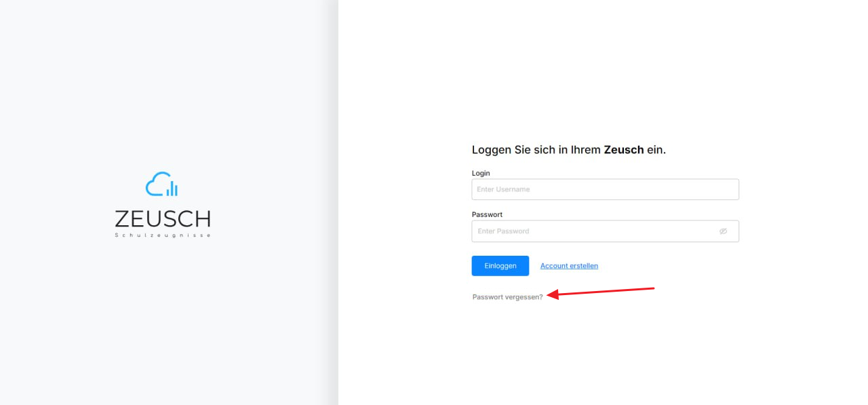The width and height of the screenshot is (868, 405).
Task: Click the "ein." word ending the heading
Action: click(656, 150)
